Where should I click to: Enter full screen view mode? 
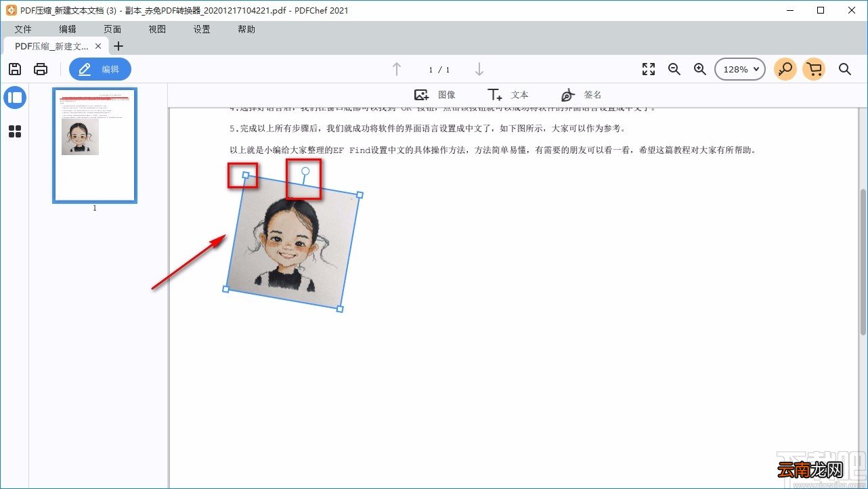(x=649, y=69)
